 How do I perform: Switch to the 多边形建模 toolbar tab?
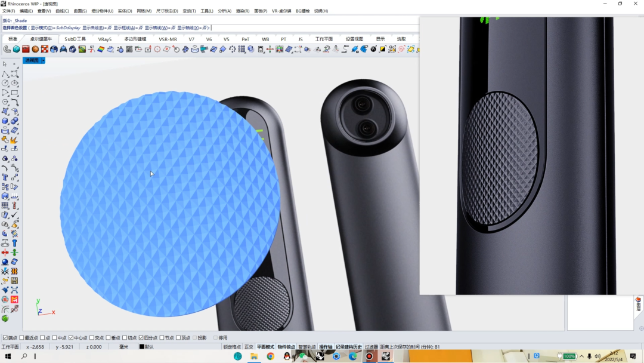[135, 39]
